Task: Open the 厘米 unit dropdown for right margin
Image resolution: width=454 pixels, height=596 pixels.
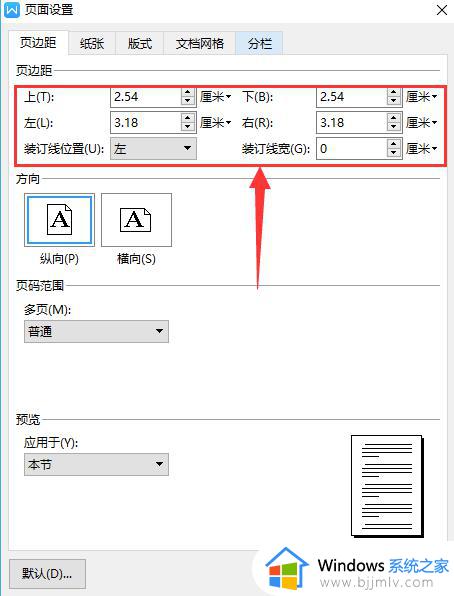Action: (421, 123)
